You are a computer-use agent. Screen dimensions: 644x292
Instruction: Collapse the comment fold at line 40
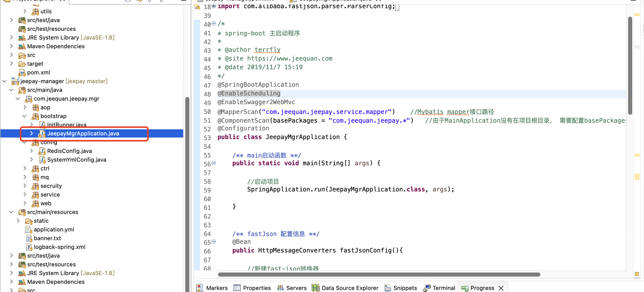tap(214, 24)
